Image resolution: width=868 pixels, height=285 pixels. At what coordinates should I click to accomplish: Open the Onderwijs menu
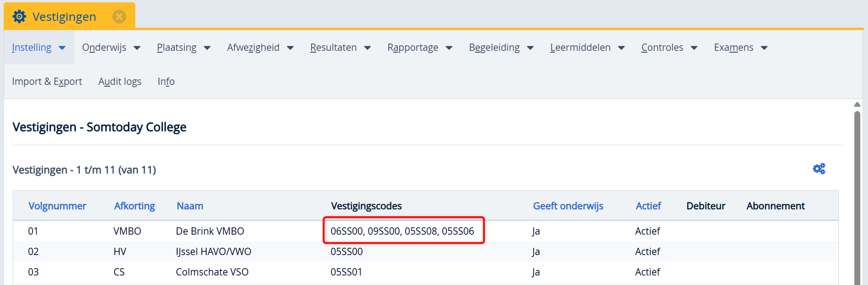click(x=111, y=48)
